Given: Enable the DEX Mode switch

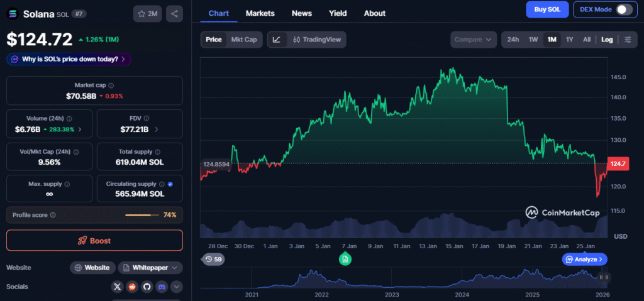Looking at the screenshot, I should point(624,9).
